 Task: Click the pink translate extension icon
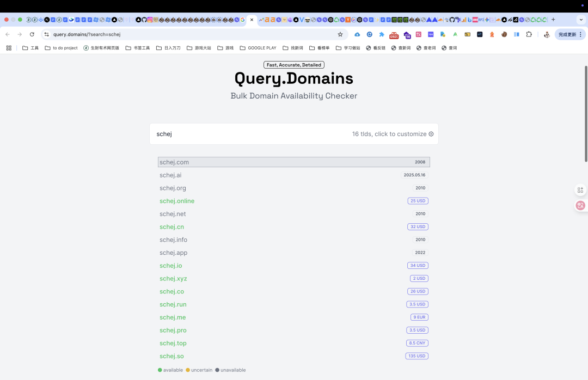coord(419,34)
